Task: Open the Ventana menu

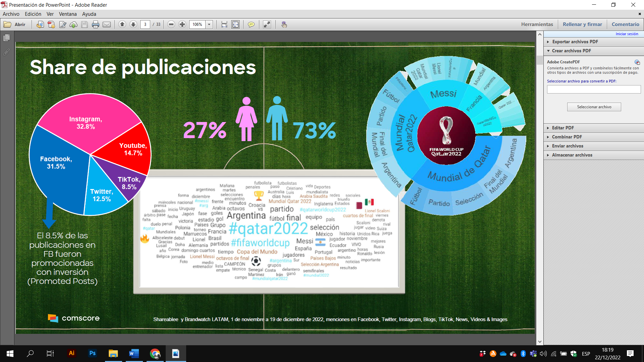Action: [x=68, y=14]
